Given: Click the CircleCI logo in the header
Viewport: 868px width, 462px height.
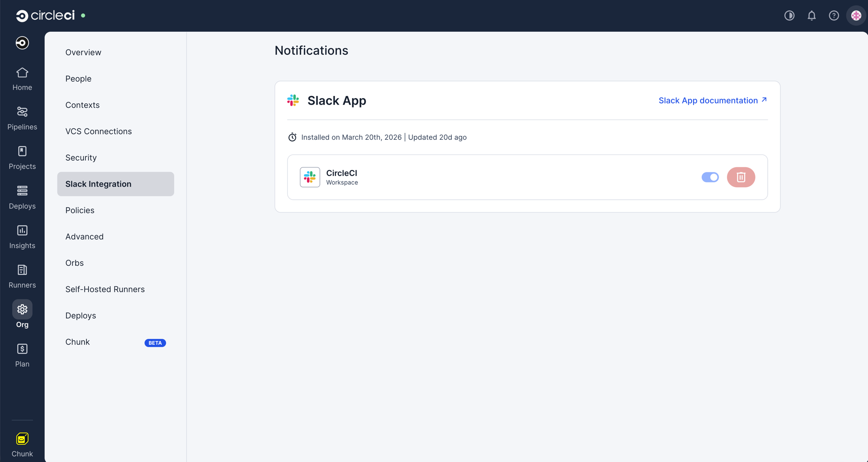Looking at the screenshot, I should click(45, 16).
